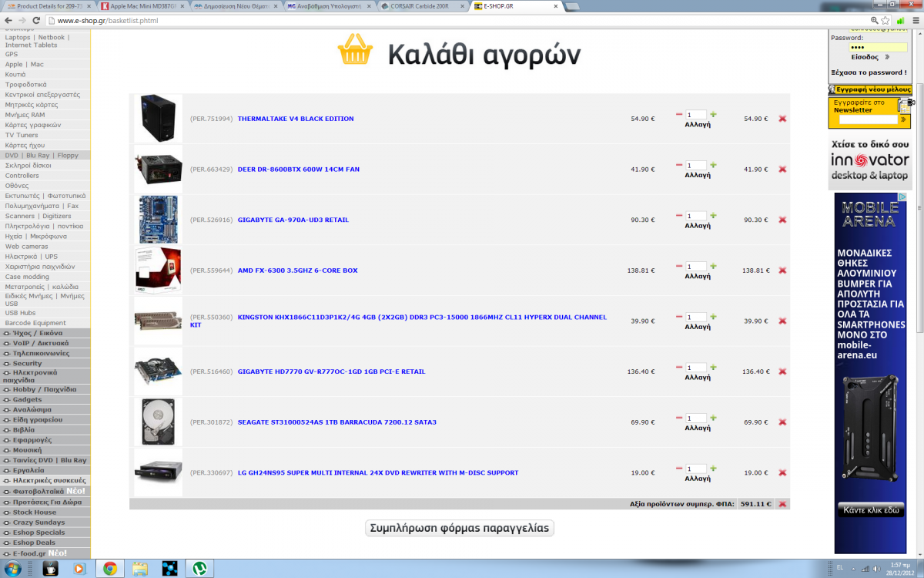
Task: Reload the page with browser refresh icon
Action: tap(36, 20)
